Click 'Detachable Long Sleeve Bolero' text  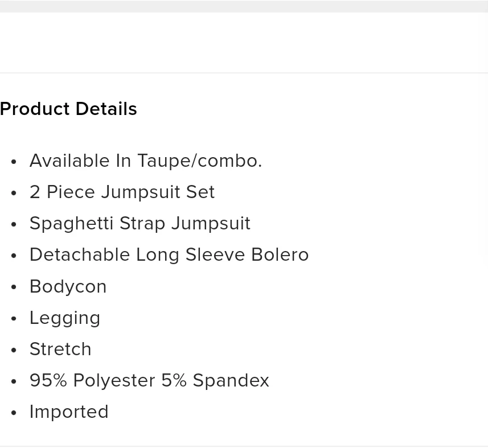point(169,255)
